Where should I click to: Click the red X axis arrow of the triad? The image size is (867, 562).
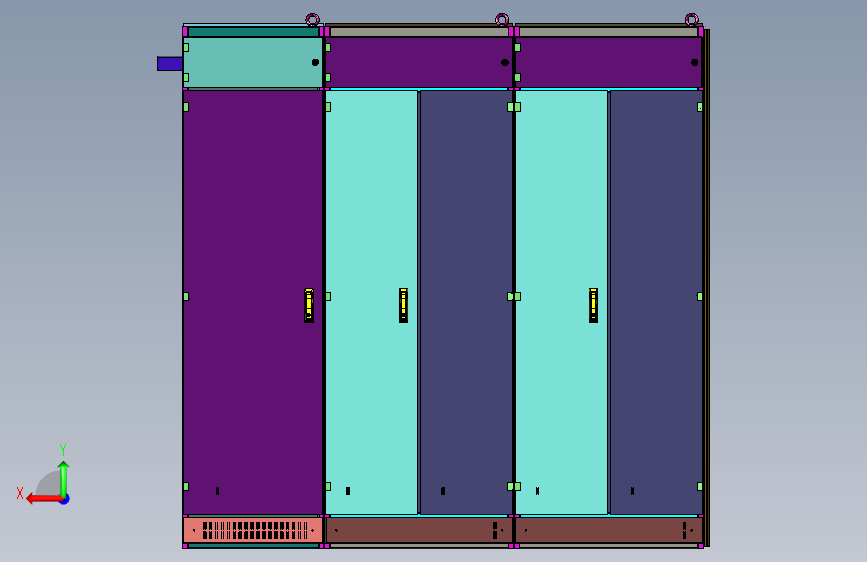pos(44,499)
